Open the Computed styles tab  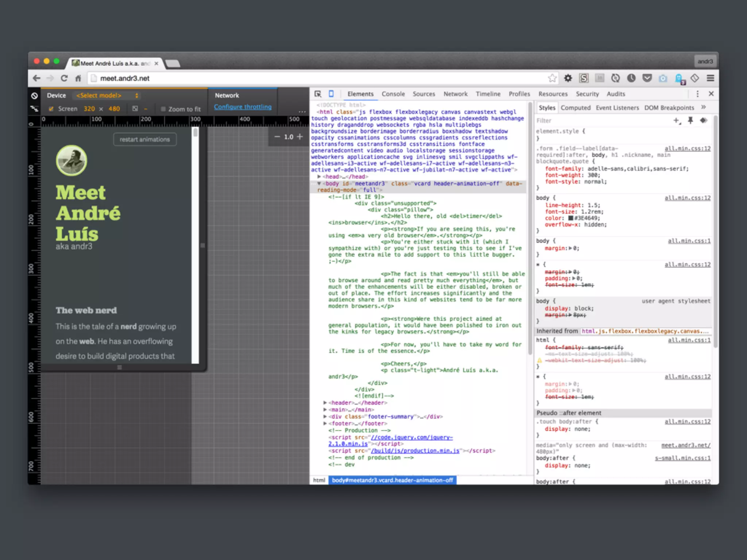[x=575, y=108]
